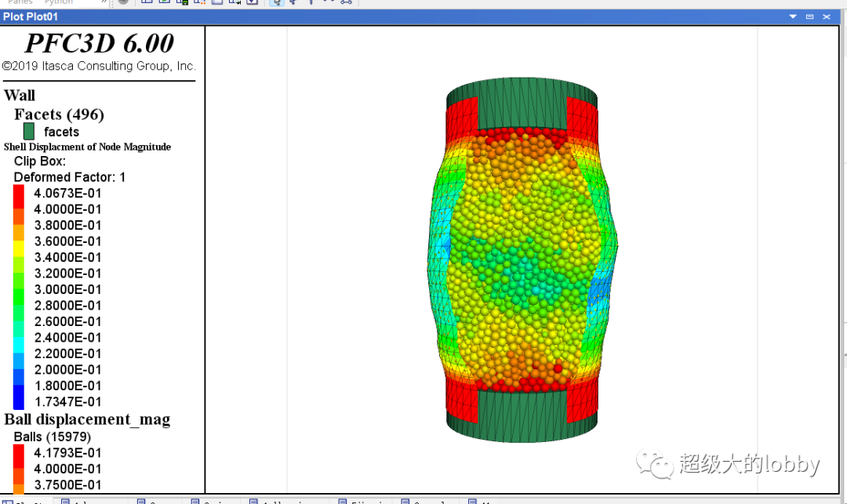
Task: Select the 'Facets (496)' legend entry
Action: click(x=59, y=114)
